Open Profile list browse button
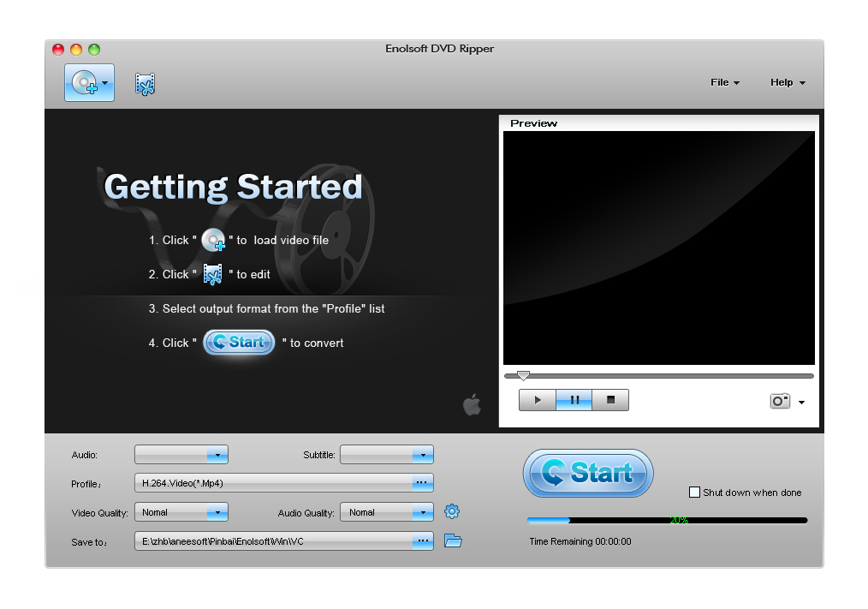Screen dimensions: 868x609 [x=422, y=482]
